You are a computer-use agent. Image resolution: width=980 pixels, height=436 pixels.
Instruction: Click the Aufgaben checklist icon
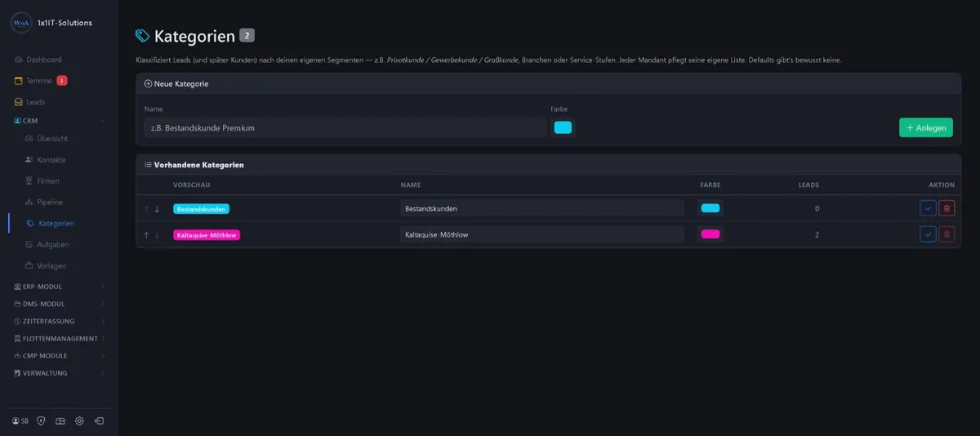pos(29,245)
